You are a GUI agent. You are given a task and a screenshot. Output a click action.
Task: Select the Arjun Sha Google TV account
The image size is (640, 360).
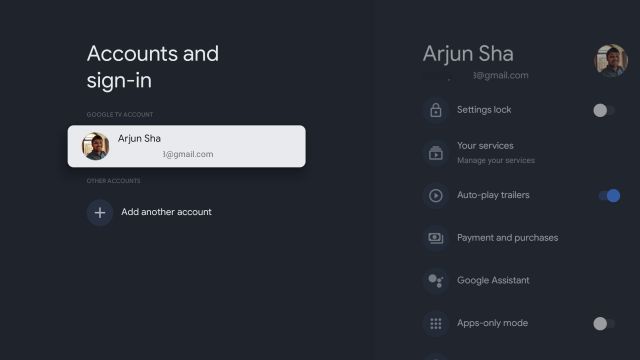tap(187, 146)
